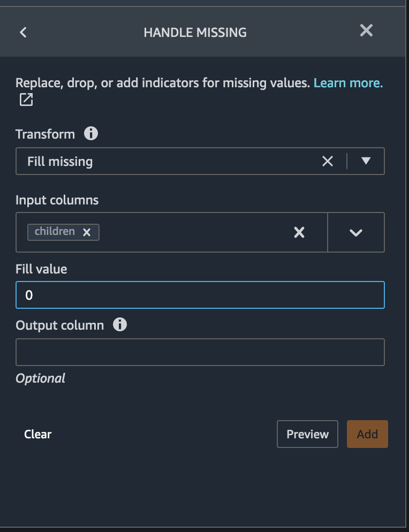Click the HANDLE MISSING panel title
Screen dimensions: 409x532
pyautogui.click(x=195, y=33)
